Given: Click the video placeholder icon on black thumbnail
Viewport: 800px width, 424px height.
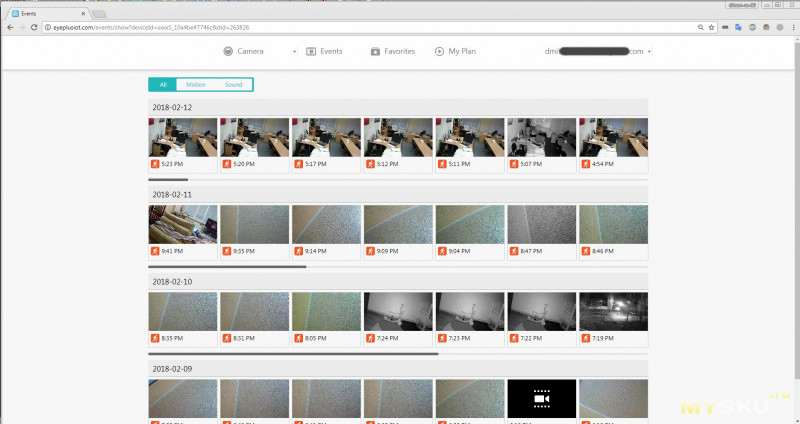Looking at the screenshot, I should pyautogui.click(x=541, y=398).
